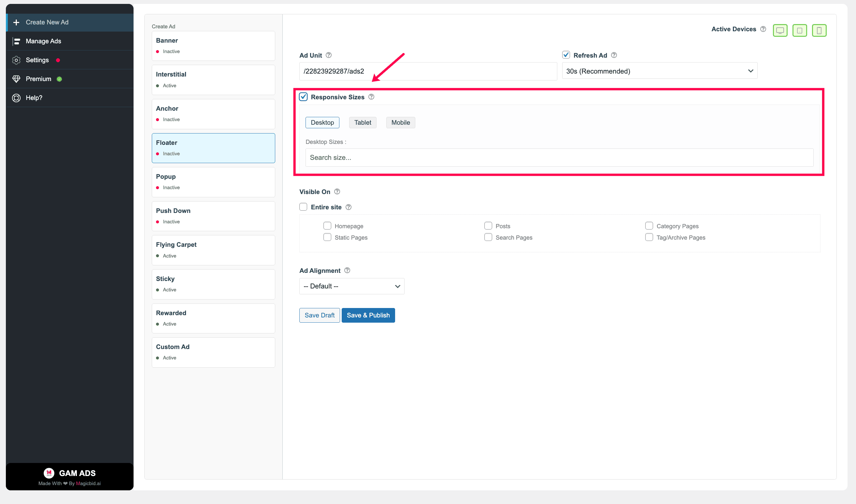Open Manage Ads in the sidebar
Screen dimensions: 856x504
tap(70, 41)
